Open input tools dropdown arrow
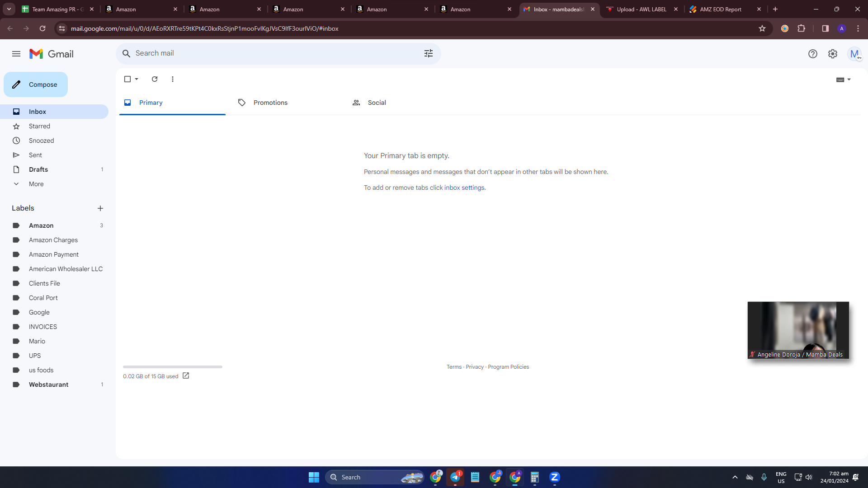 point(849,80)
